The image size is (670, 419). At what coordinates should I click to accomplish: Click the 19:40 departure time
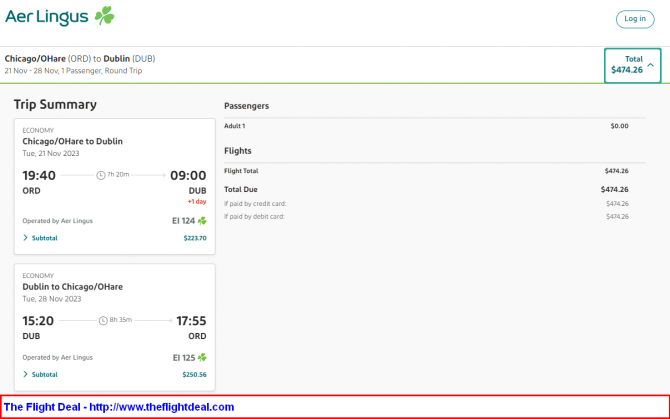click(39, 176)
